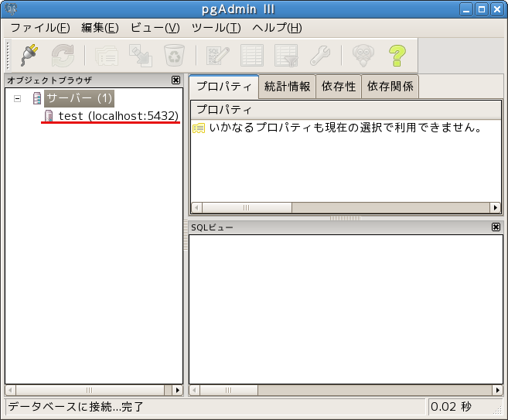Open the ヘルプ(H) menu

[277, 28]
